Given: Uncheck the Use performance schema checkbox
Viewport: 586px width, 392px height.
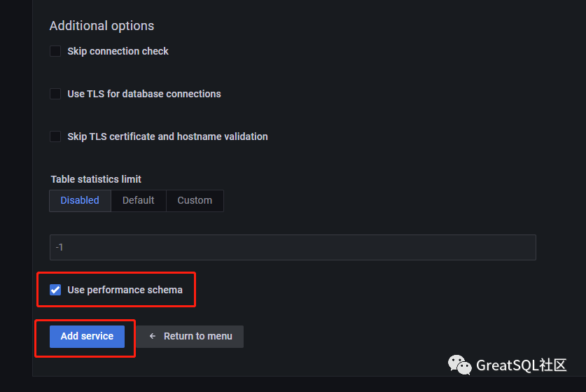Looking at the screenshot, I should (x=55, y=290).
